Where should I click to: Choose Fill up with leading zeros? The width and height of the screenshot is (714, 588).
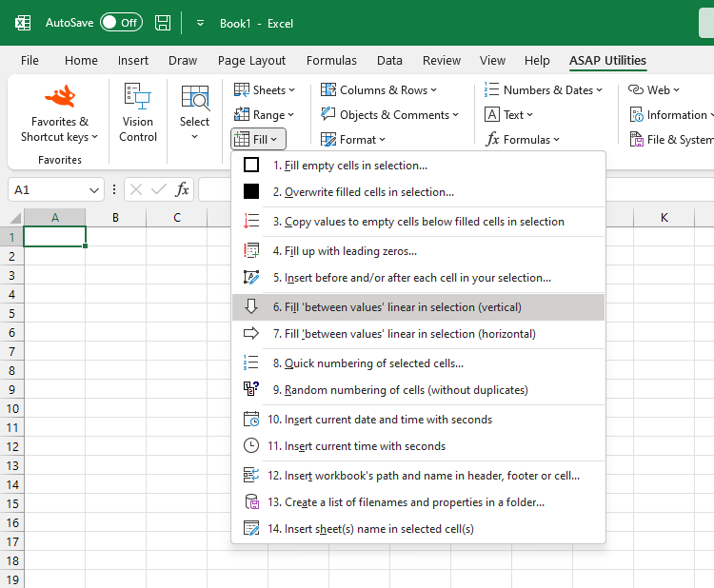[x=418, y=251]
